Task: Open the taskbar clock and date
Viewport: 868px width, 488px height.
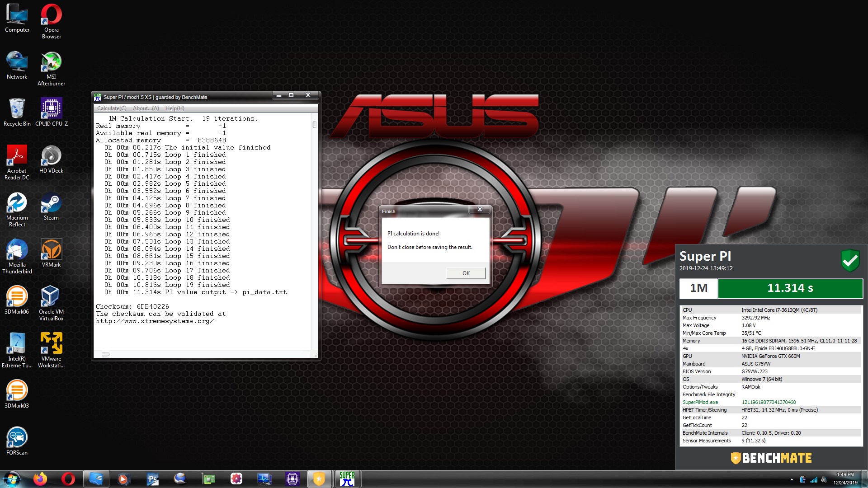Action: (x=845, y=479)
